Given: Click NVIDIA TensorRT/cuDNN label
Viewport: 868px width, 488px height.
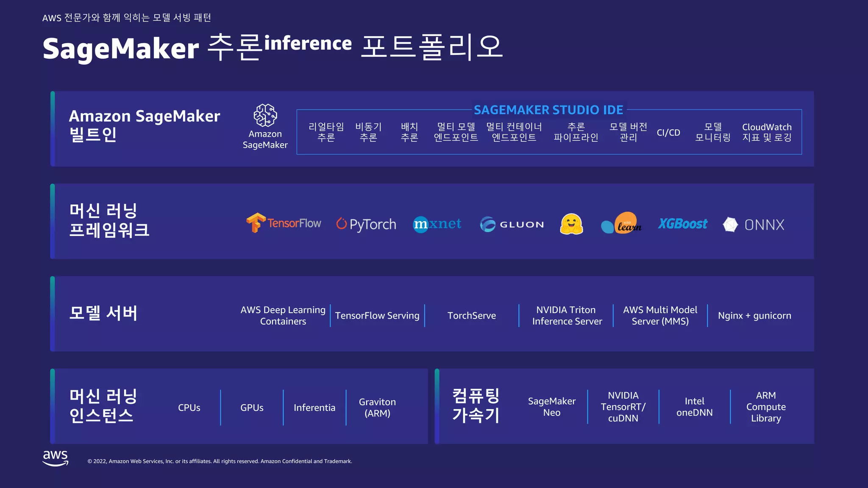Looking at the screenshot, I should tap(623, 407).
